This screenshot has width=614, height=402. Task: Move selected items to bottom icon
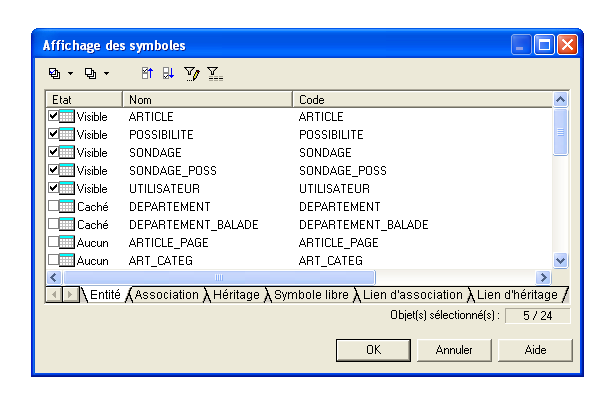point(168,73)
